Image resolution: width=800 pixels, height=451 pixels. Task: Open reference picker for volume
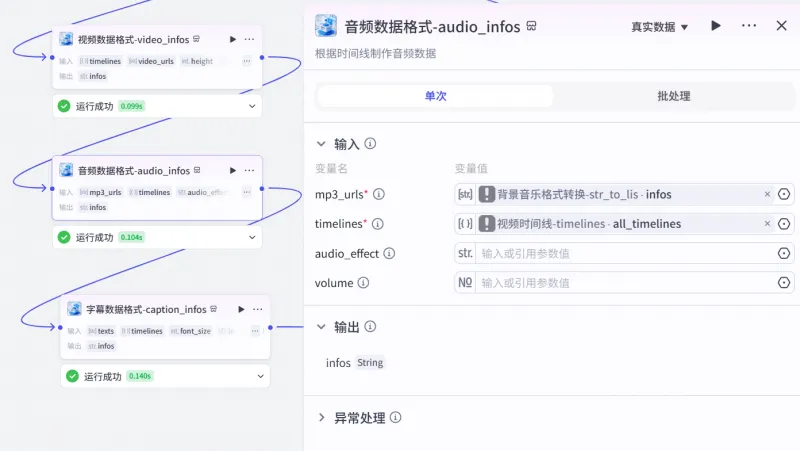coord(784,283)
